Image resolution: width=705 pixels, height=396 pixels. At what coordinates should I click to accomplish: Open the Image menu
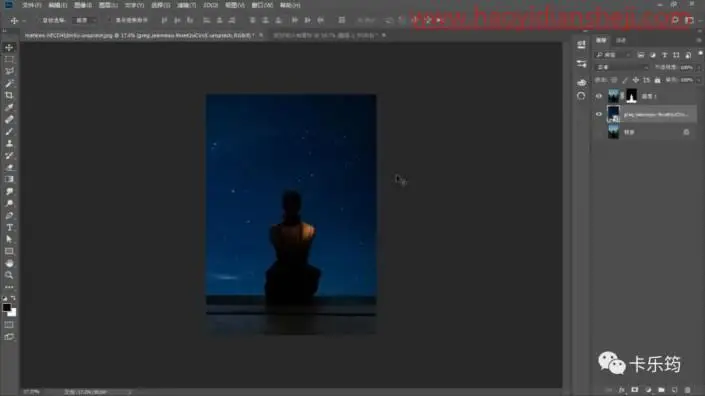pos(83,5)
